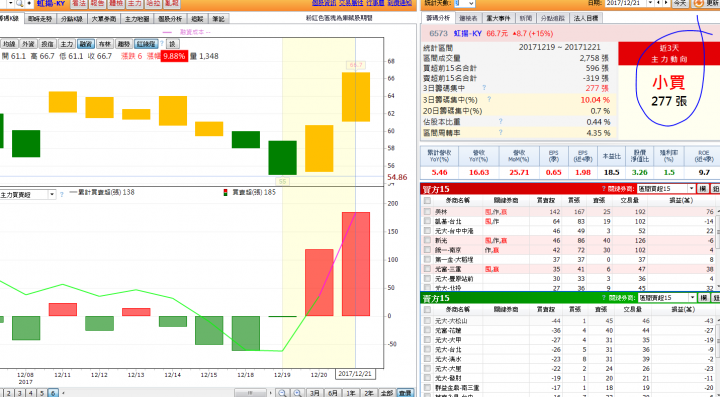Tick the checkbox for 元大-大甲 row
Viewport: 720px width, 397px height.
pyautogui.click(x=427, y=340)
